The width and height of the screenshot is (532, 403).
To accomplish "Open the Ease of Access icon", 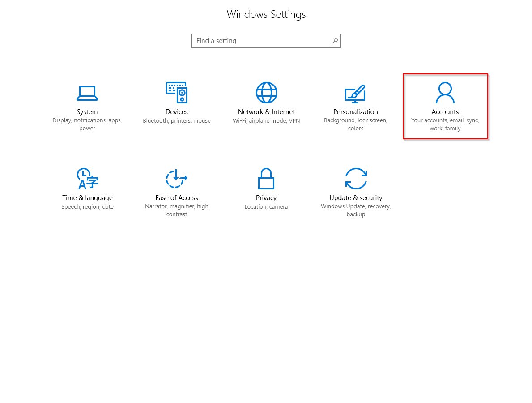I will (176, 179).
